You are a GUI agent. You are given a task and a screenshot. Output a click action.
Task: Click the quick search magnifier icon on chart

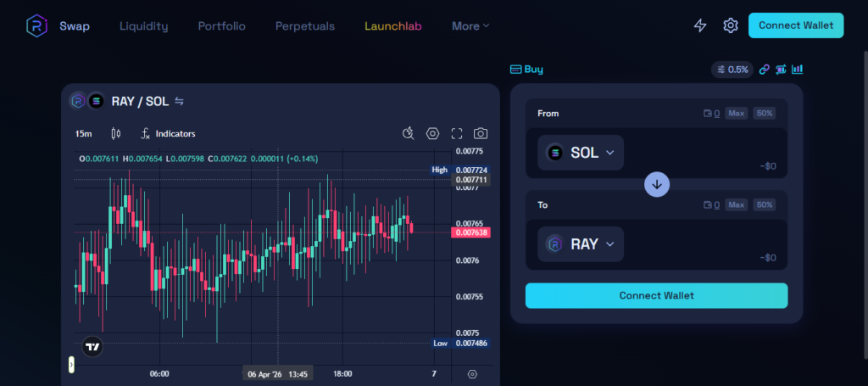coord(408,133)
